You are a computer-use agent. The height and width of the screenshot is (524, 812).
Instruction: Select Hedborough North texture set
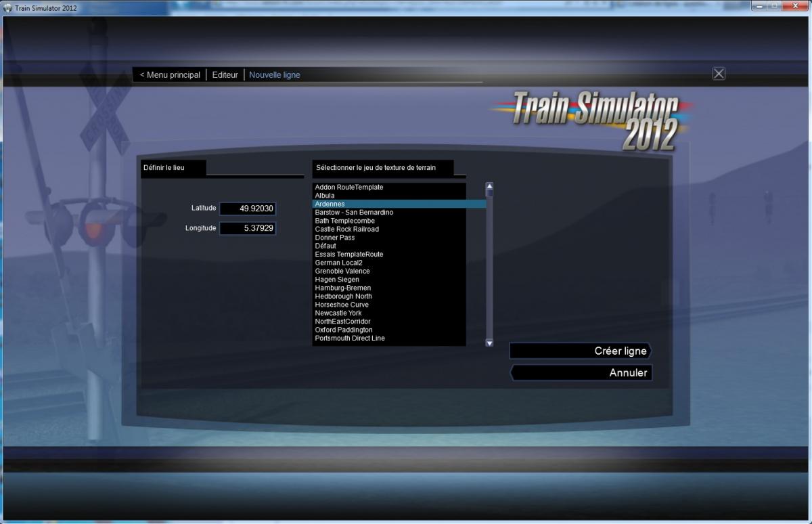point(389,297)
